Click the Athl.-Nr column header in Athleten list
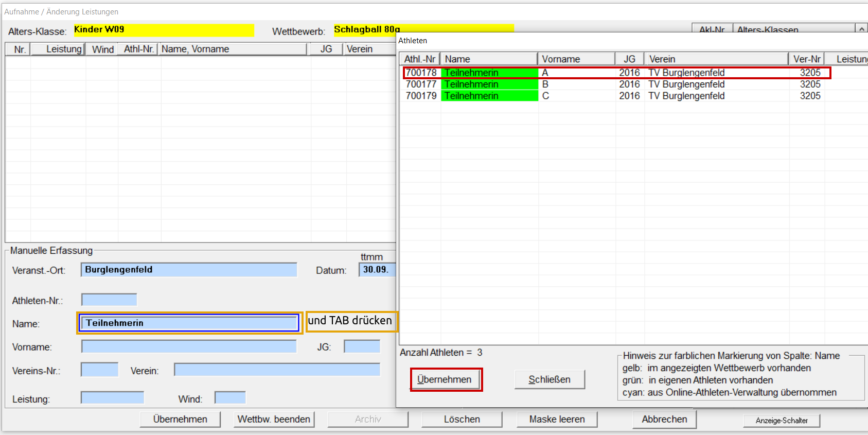This screenshot has height=435, width=868. click(x=419, y=59)
